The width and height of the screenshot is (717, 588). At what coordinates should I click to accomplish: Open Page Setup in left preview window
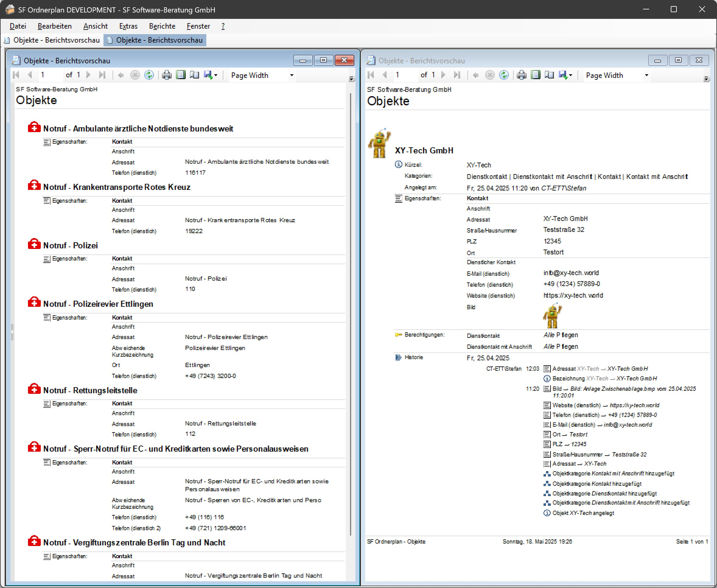click(x=194, y=75)
